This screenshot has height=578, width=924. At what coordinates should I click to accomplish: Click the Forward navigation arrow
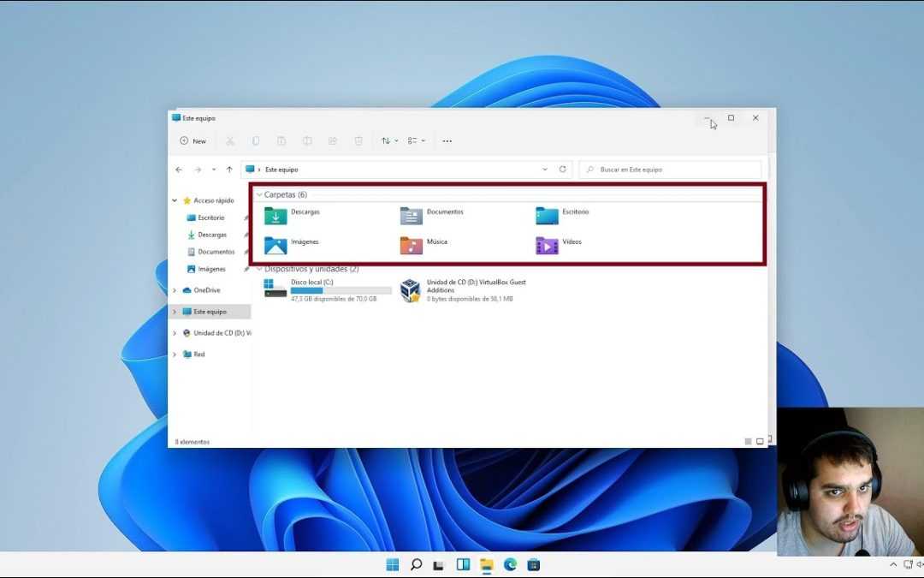click(x=198, y=170)
